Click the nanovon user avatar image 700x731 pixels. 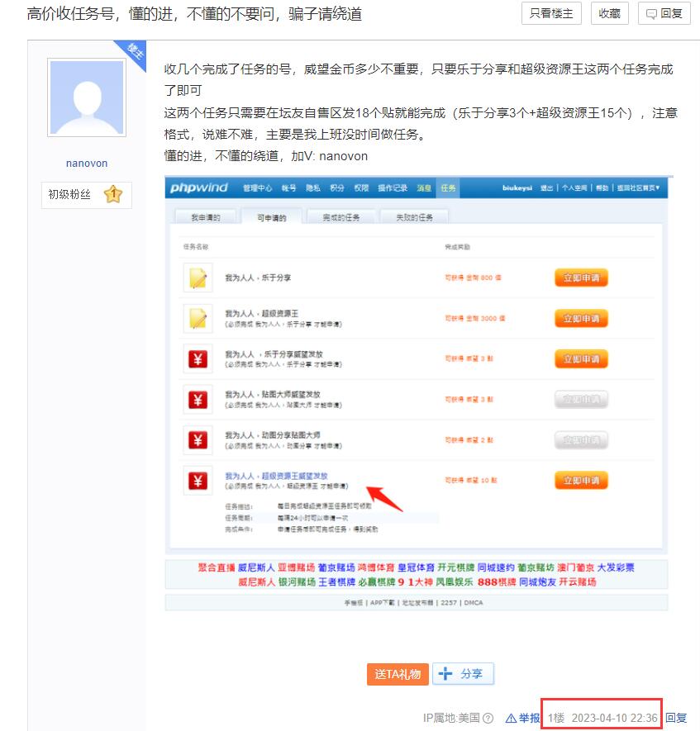click(87, 97)
